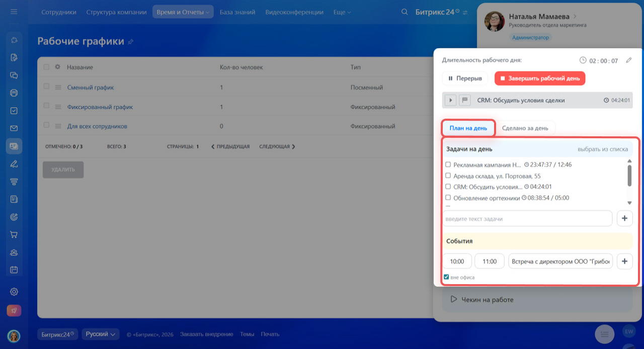The width and height of the screenshot is (644, 349).
Task: Focus the введите текст задачи field
Action: [x=528, y=219]
